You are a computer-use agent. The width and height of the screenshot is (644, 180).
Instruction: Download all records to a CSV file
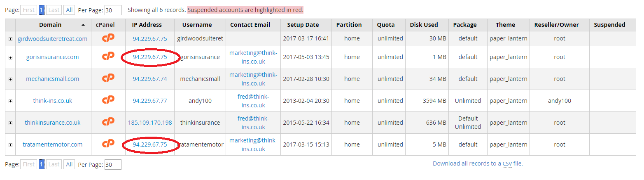(x=478, y=163)
